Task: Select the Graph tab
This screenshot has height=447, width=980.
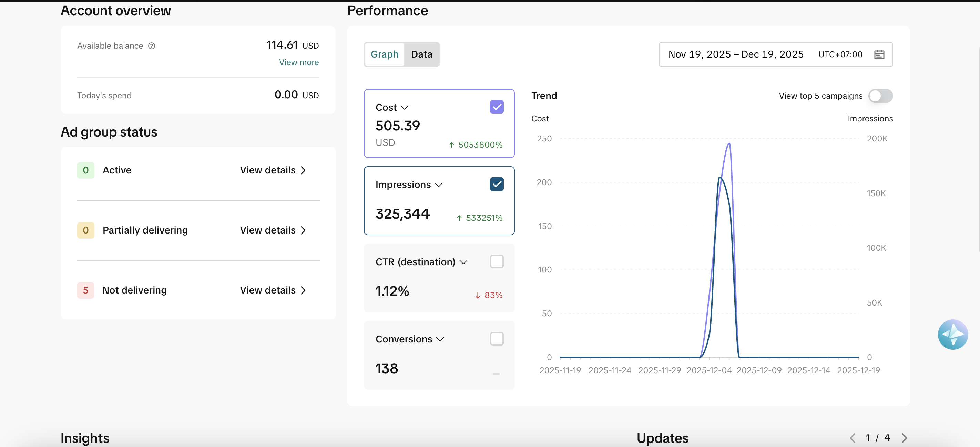Action: tap(385, 54)
